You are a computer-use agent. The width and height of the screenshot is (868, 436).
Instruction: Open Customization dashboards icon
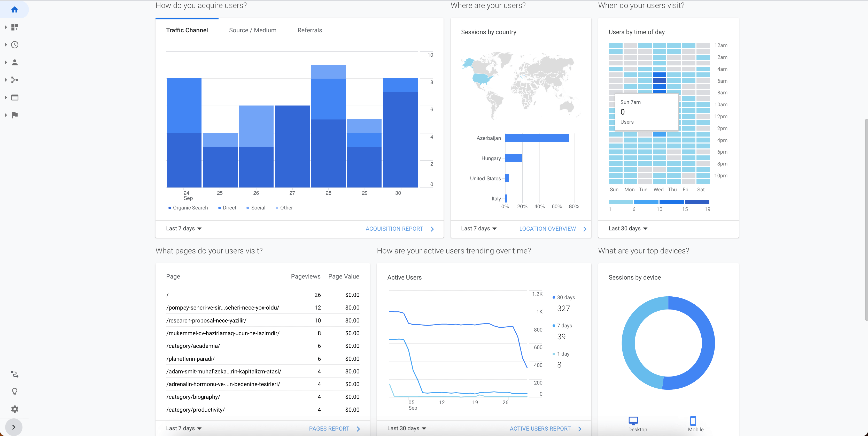14,27
